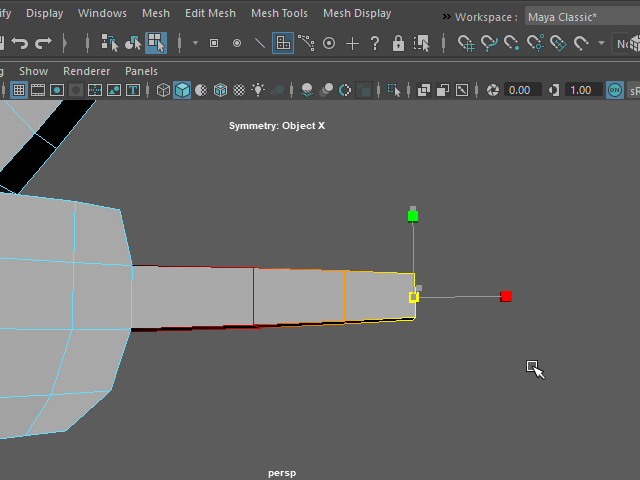Open the Mesh Tools menu

(x=279, y=14)
